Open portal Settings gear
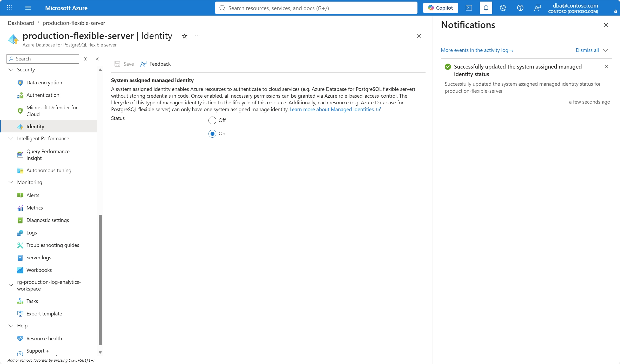Screen dimensions: 620x364 503,8
